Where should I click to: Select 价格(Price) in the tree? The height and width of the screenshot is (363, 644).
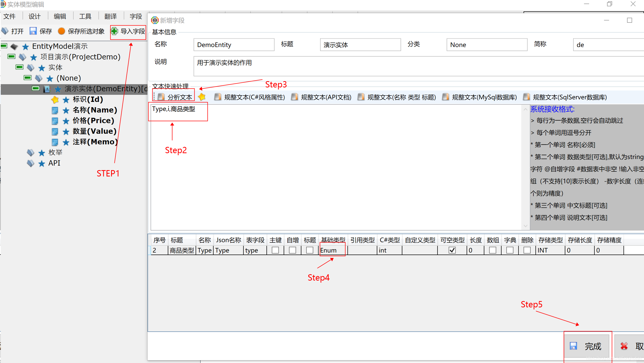point(93,121)
